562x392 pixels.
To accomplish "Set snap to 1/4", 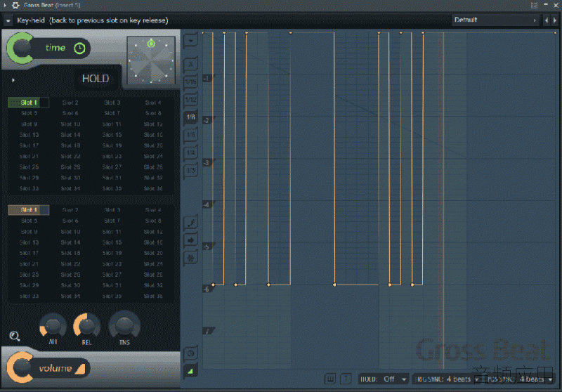I will tap(190, 152).
